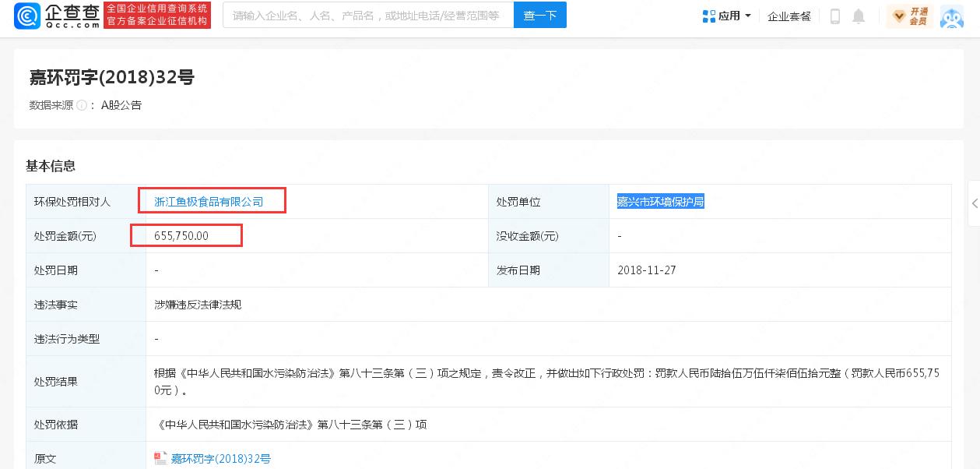980x469 pixels.
Task: Open the 嘉环罚字(2018)32号 original document link
Action: click(221, 459)
